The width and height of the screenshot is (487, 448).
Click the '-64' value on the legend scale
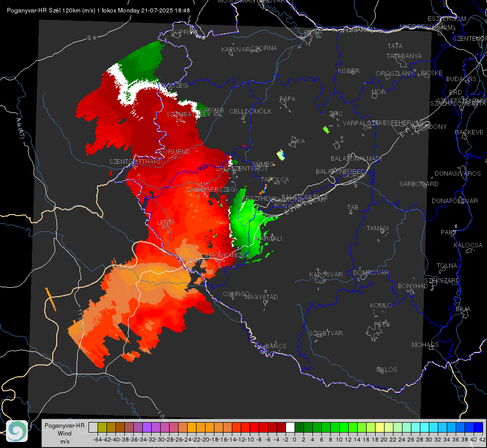(x=97, y=440)
